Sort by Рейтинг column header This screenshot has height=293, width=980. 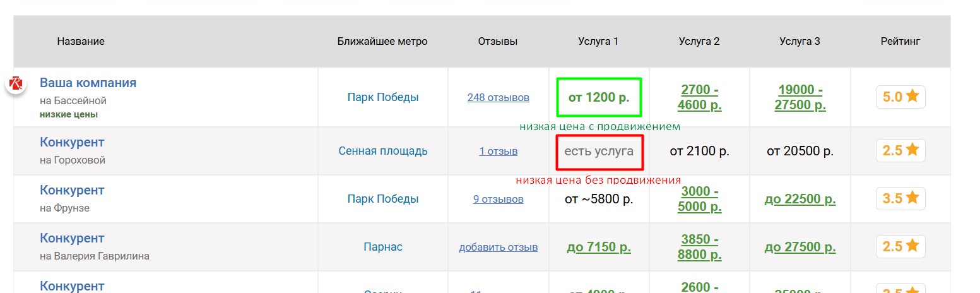pyautogui.click(x=900, y=42)
